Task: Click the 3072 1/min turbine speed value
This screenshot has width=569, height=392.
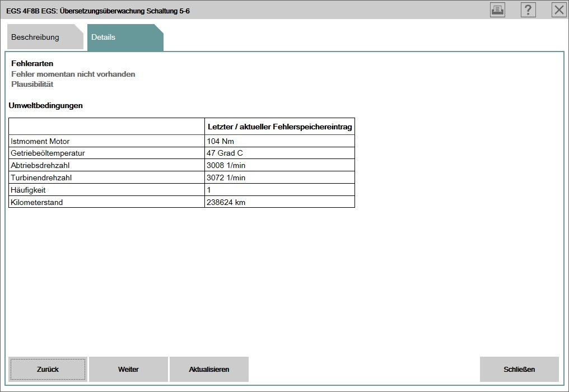Action: pyautogui.click(x=226, y=178)
